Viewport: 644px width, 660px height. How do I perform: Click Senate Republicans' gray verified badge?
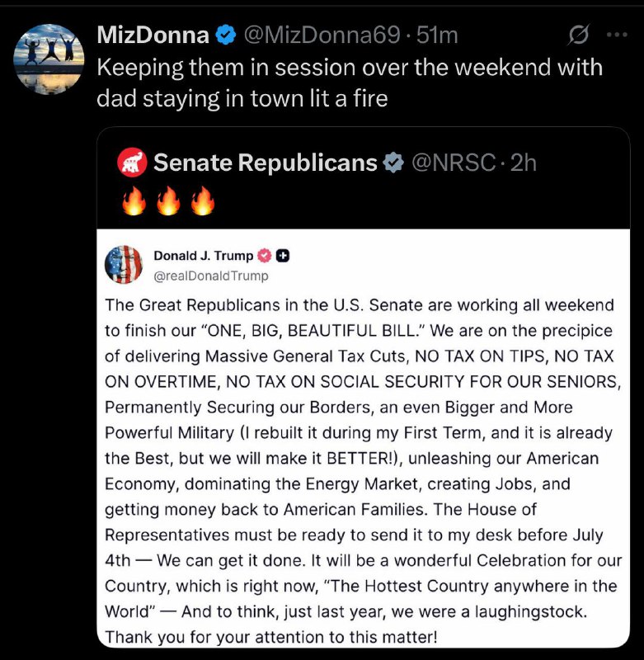(x=393, y=163)
